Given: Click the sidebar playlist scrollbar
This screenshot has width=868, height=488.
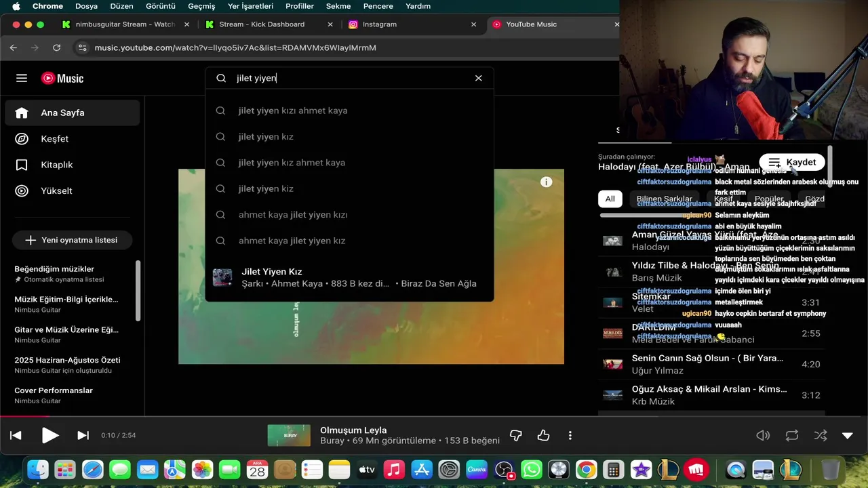Looking at the screenshot, I should (x=138, y=291).
